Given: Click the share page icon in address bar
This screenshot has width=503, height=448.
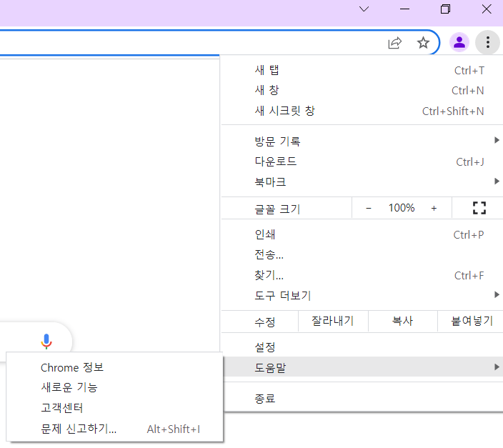Looking at the screenshot, I should coord(394,43).
